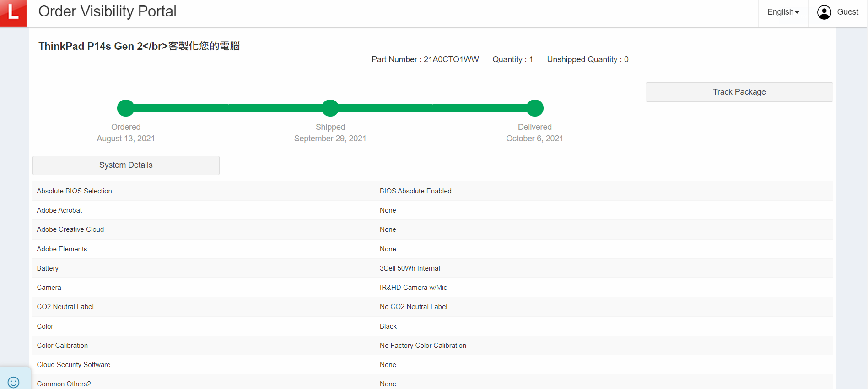
Task: Select the Common Others2 row label
Action: click(64, 384)
